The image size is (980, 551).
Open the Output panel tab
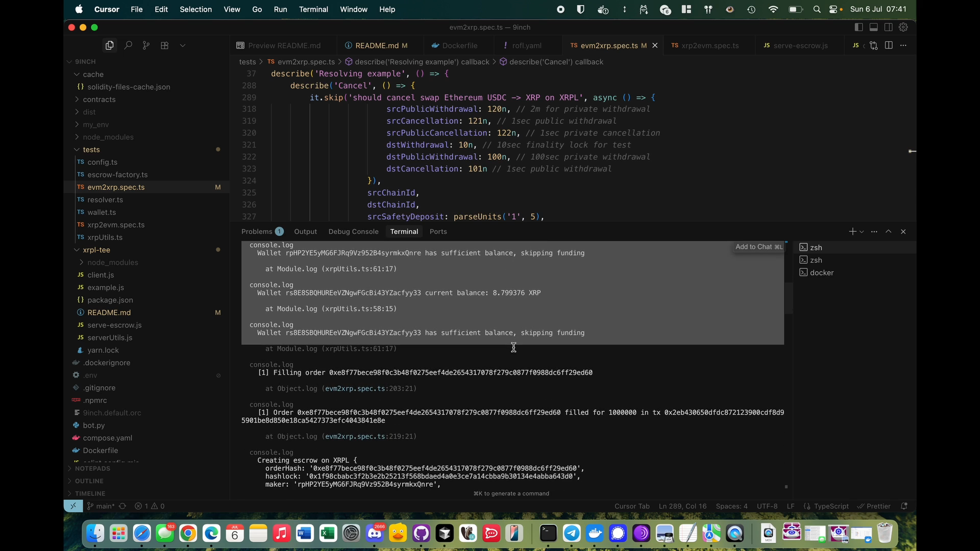[x=305, y=232]
